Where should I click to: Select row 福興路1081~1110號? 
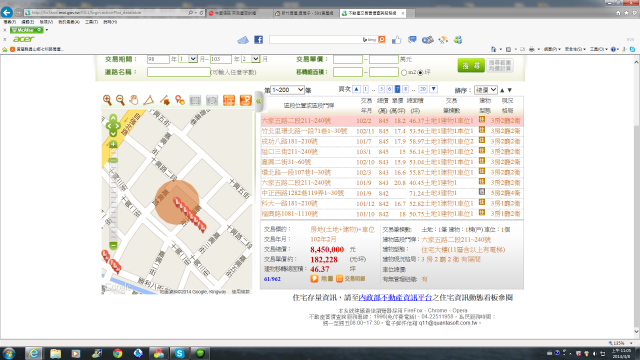[392, 213]
